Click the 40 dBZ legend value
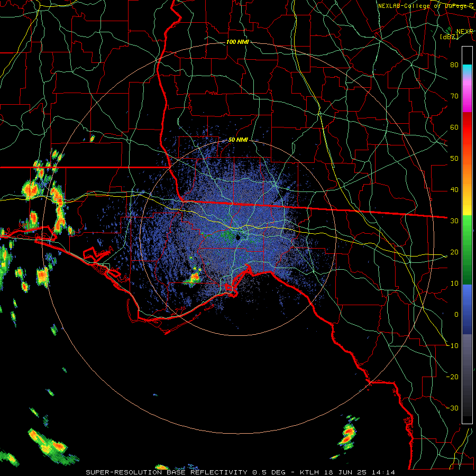Viewport: 476px width, 476px height. tap(454, 190)
